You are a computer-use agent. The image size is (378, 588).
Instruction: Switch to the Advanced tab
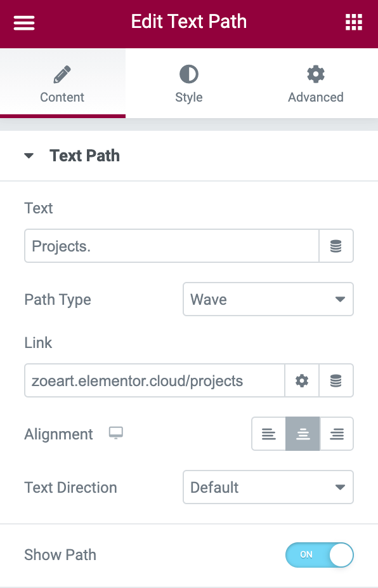[x=315, y=83]
